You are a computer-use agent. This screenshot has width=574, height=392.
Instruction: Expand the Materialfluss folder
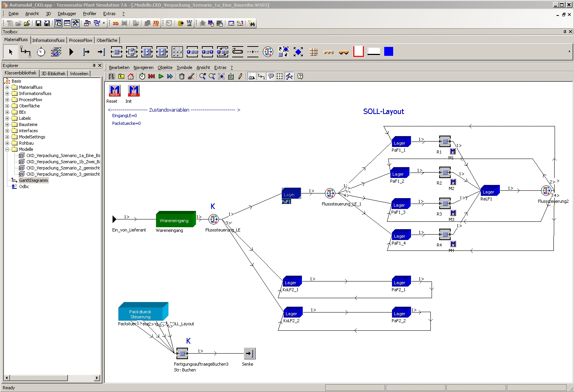[7, 87]
